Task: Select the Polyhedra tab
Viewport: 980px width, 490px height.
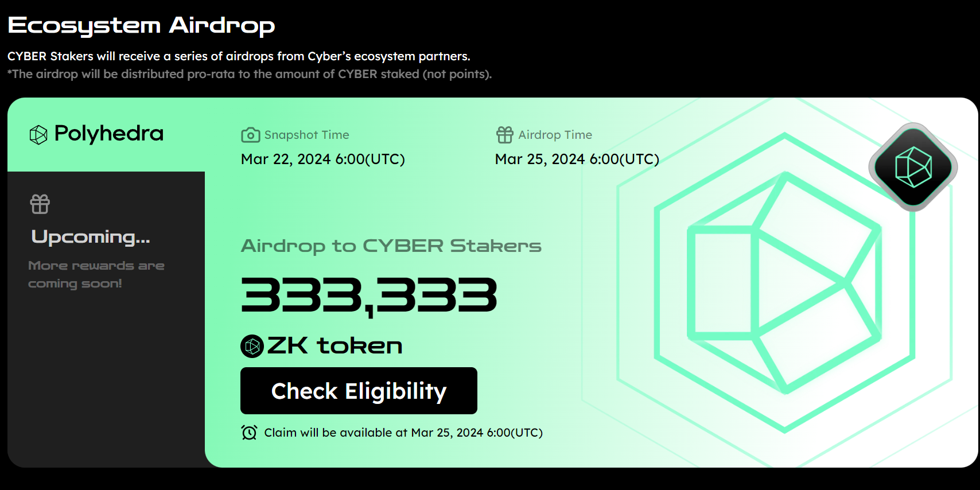Action: [x=106, y=134]
